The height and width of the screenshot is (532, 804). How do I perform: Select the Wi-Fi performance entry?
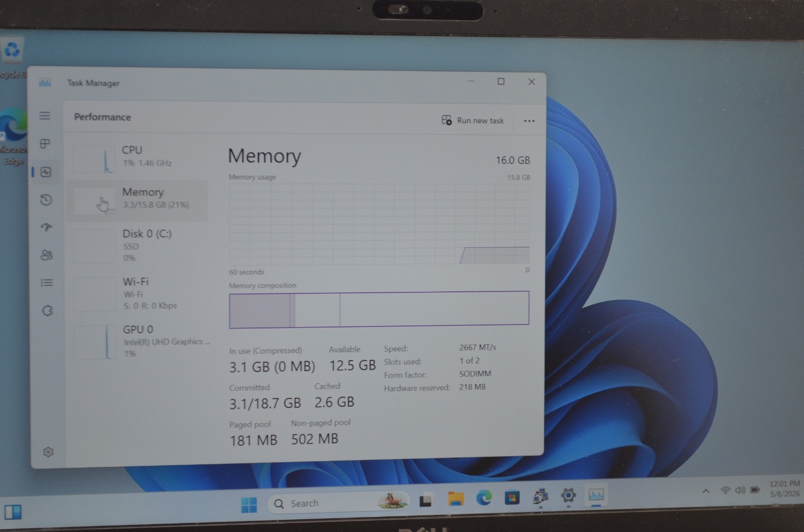tap(139, 294)
